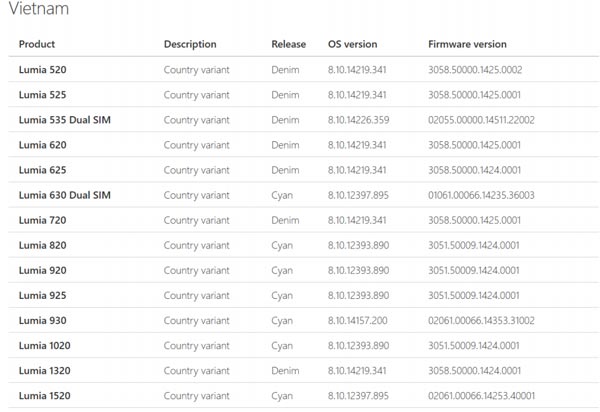Viewport: 600px width, 412px height.
Task: Click OS version in Lumia 1520 row
Action: [358, 396]
